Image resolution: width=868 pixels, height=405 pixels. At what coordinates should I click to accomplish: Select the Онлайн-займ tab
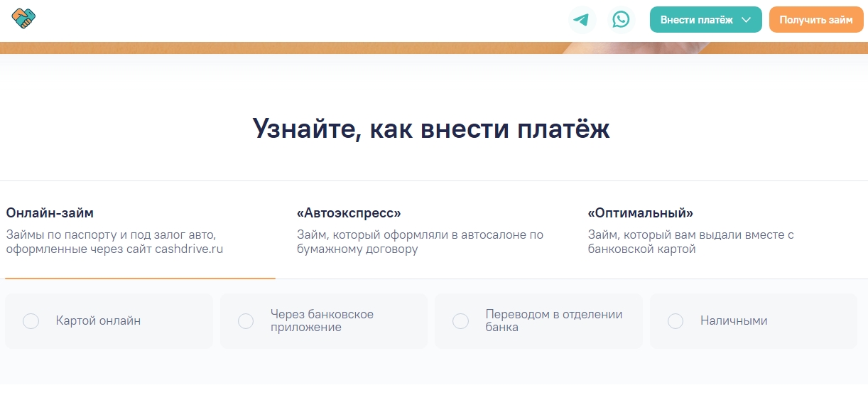click(x=140, y=230)
